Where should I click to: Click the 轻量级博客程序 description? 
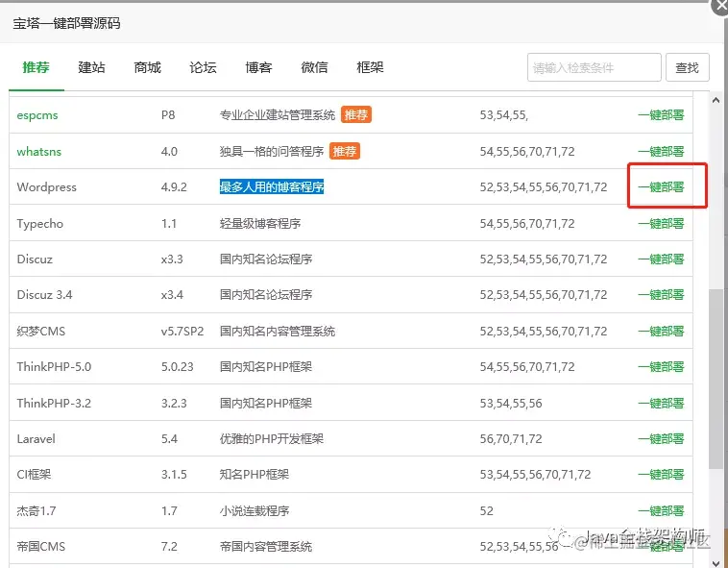260,223
